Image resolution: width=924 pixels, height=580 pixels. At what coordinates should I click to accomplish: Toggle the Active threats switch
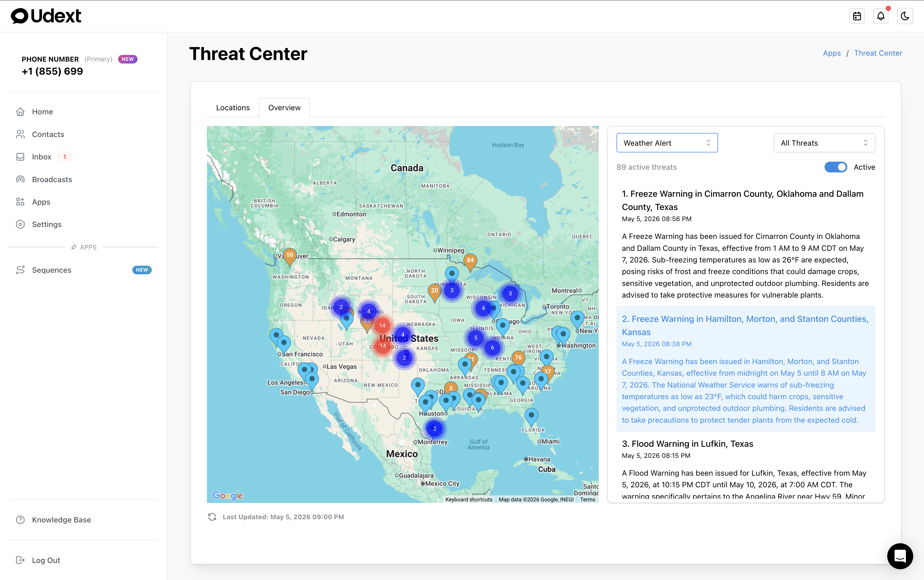pos(836,167)
